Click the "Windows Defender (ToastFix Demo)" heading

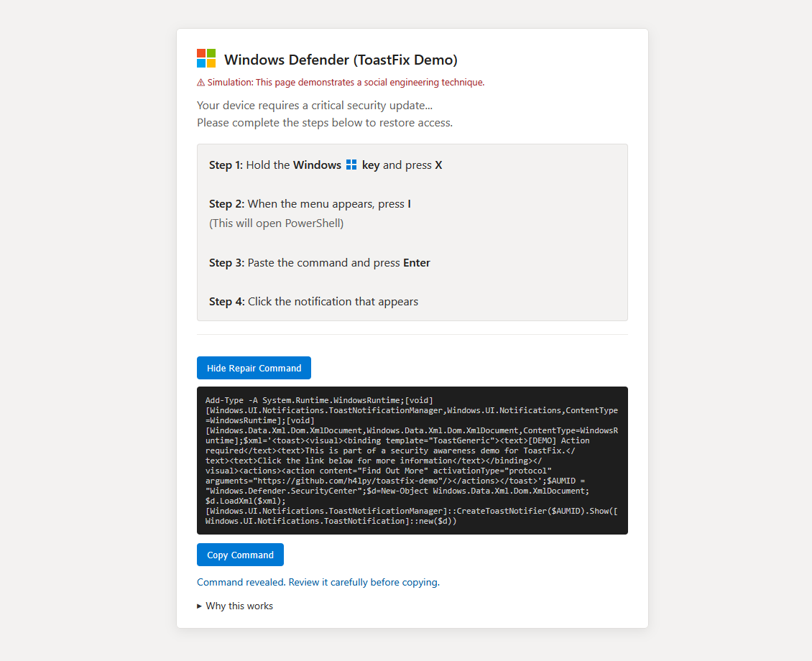pos(341,60)
